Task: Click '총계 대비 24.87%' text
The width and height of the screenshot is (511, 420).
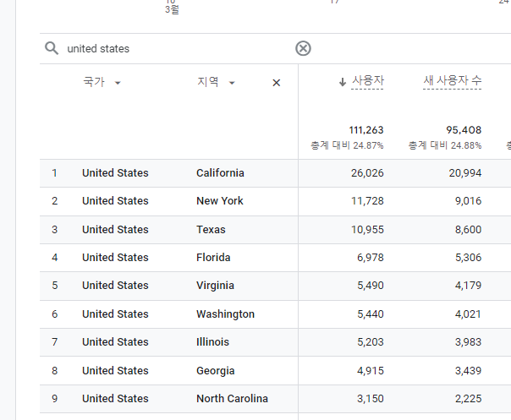Action: tap(347, 145)
